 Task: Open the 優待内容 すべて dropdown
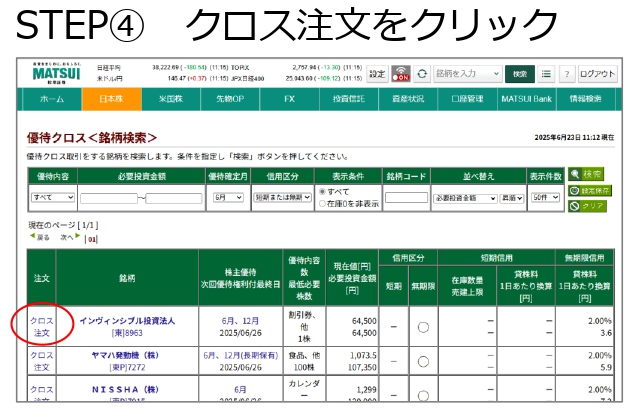[53, 197]
